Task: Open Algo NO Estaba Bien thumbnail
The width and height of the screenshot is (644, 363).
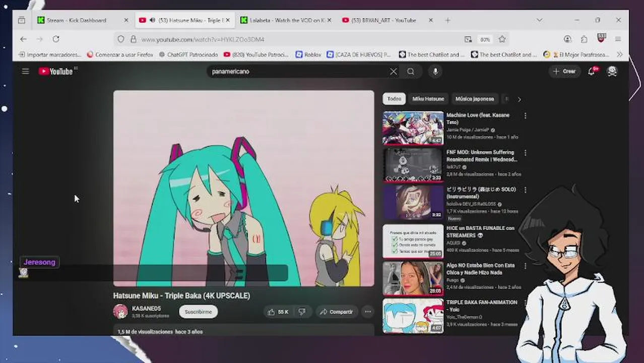Action: click(x=413, y=278)
